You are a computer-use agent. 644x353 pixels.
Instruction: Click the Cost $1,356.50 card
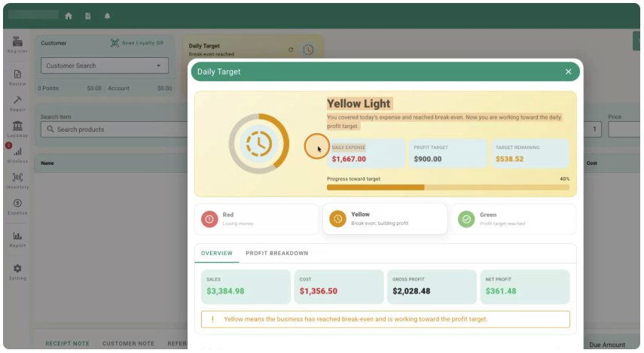[339, 287]
